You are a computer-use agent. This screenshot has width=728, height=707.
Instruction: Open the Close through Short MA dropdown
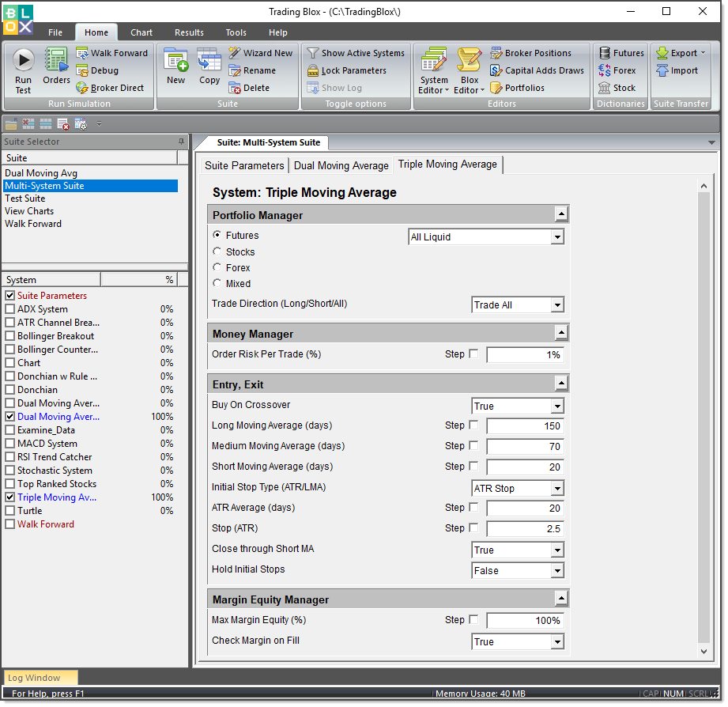(557, 550)
